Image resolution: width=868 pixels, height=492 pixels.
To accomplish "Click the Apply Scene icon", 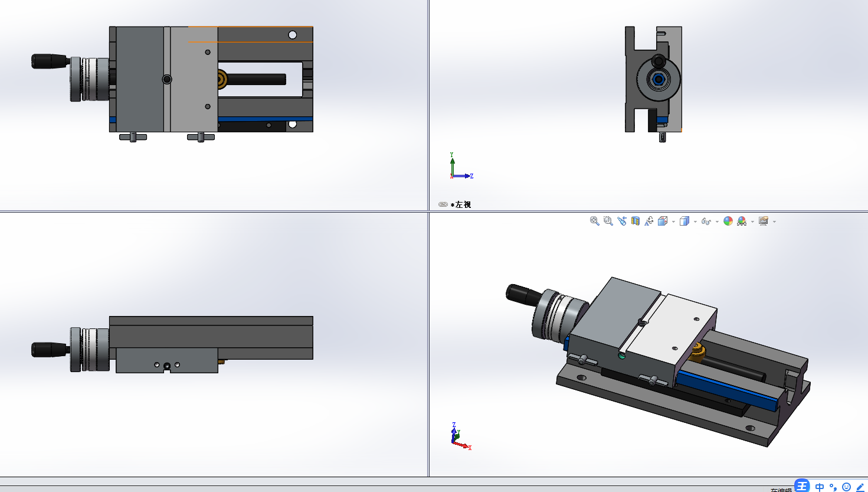I will (x=742, y=221).
